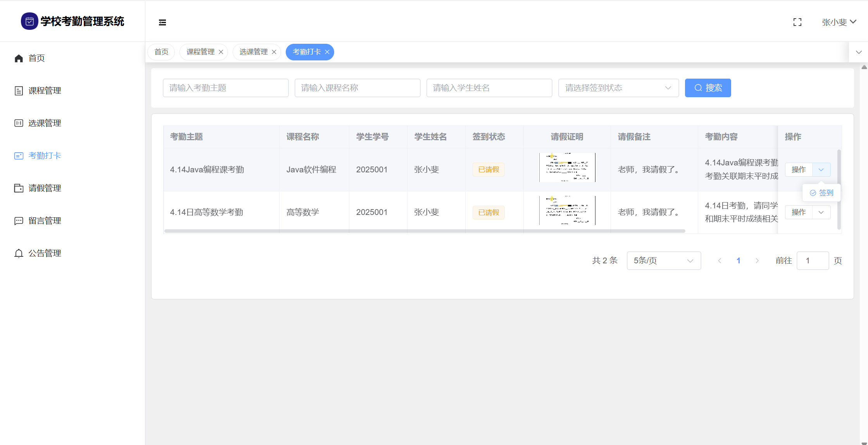Click the 课程管理 sidebar icon
The height and width of the screenshot is (445, 868).
pos(19,91)
